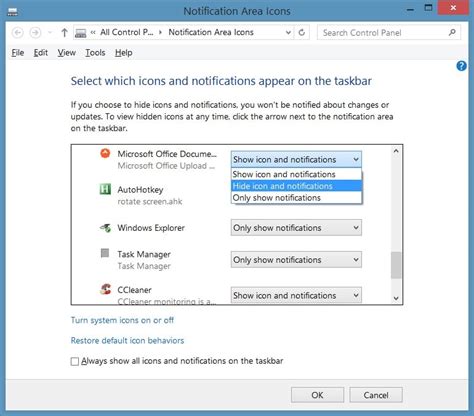Click 'Restore default icon behaviors' link

coord(127,341)
